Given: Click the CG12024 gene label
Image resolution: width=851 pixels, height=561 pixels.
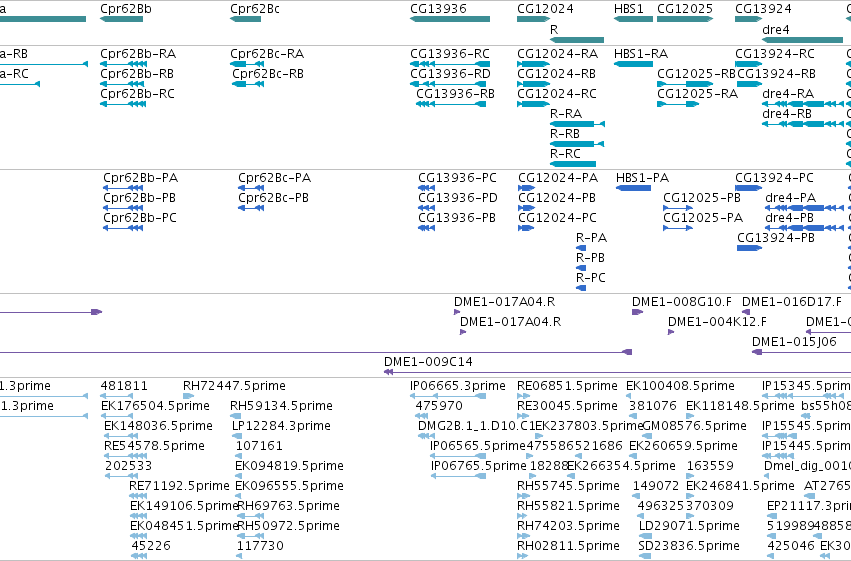Looking at the screenshot, I should tap(545, 9).
